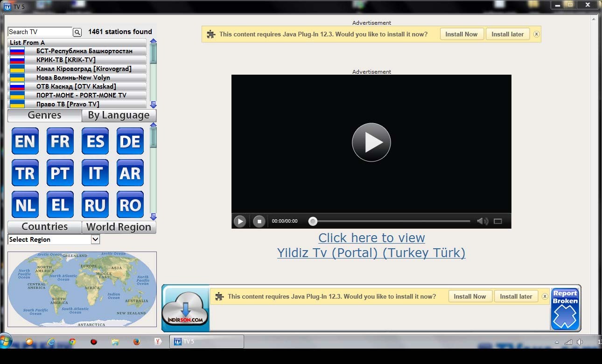Mute the player with the speaker icon
Image resolution: width=602 pixels, height=364 pixels.
pos(482,221)
